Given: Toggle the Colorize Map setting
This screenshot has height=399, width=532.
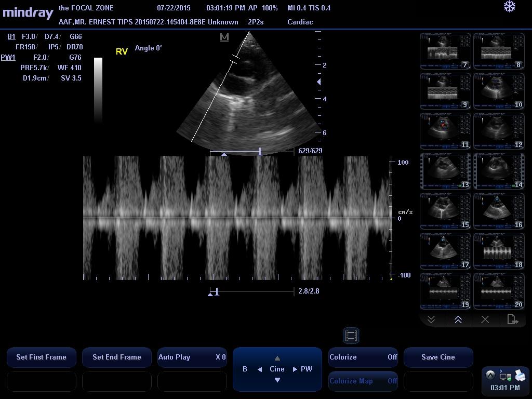Looking at the screenshot, I should [363, 381].
